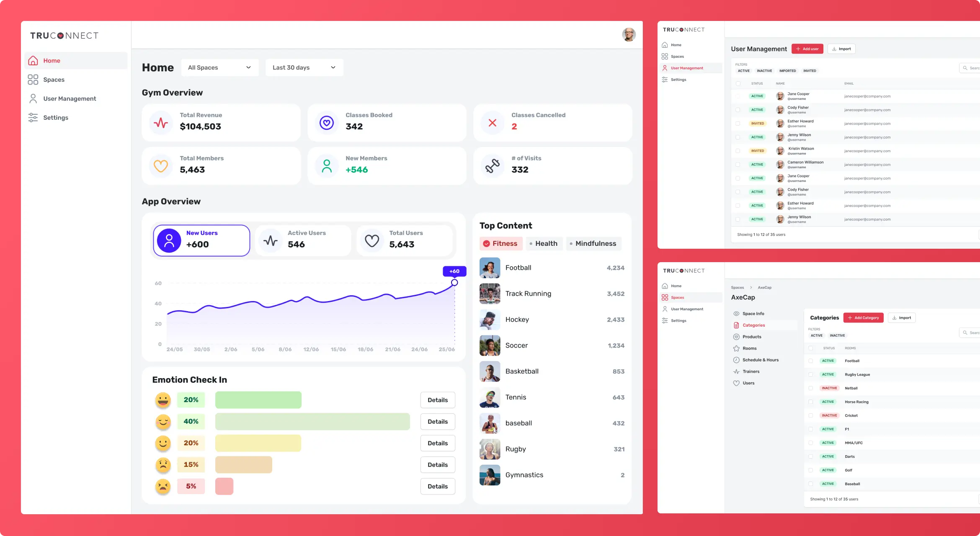Open the profile avatar at top right
Image resolution: width=980 pixels, height=536 pixels.
pos(629,35)
